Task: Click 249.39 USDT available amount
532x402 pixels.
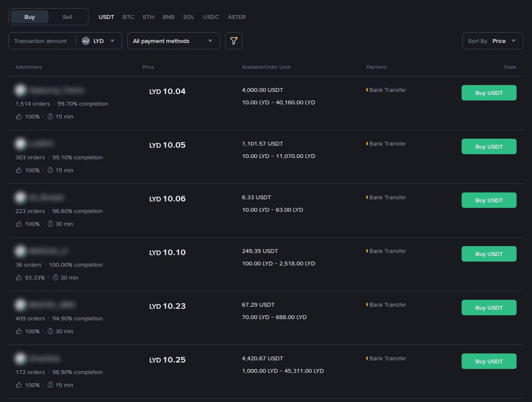Action: [x=260, y=251]
